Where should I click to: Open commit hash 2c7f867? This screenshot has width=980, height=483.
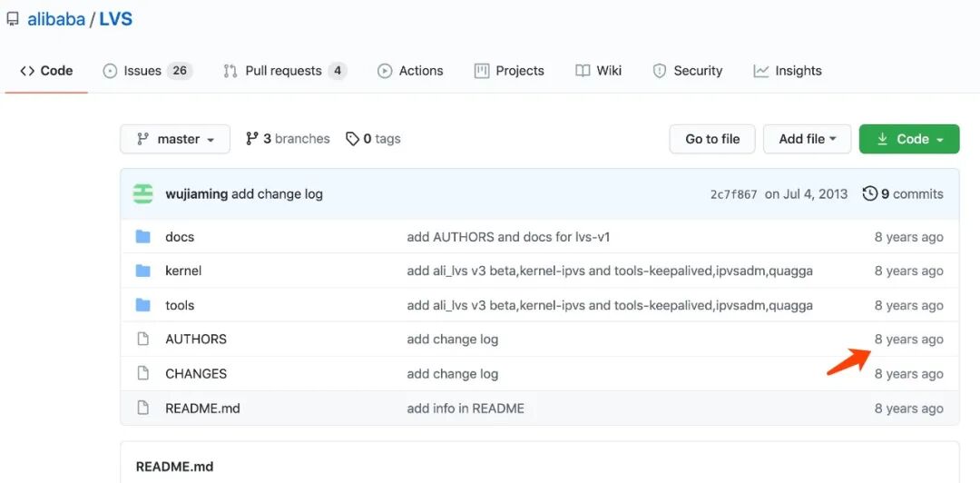733,194
